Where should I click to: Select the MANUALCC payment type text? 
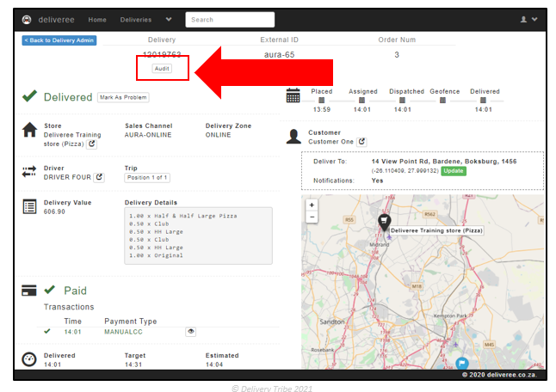[x=123, y=332]
